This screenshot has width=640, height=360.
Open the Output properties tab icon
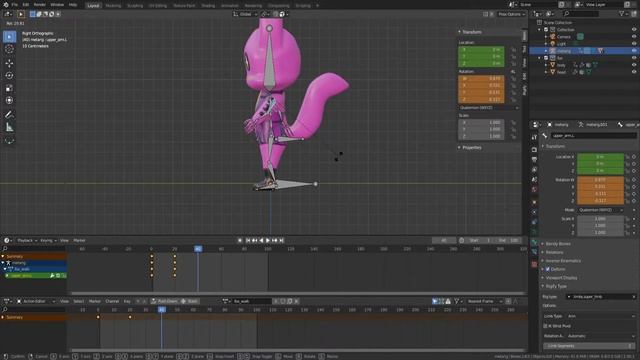point(534,160)
